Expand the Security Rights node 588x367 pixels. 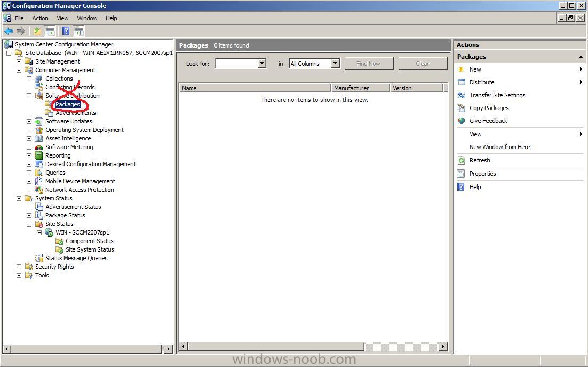[x=19, y=267]
